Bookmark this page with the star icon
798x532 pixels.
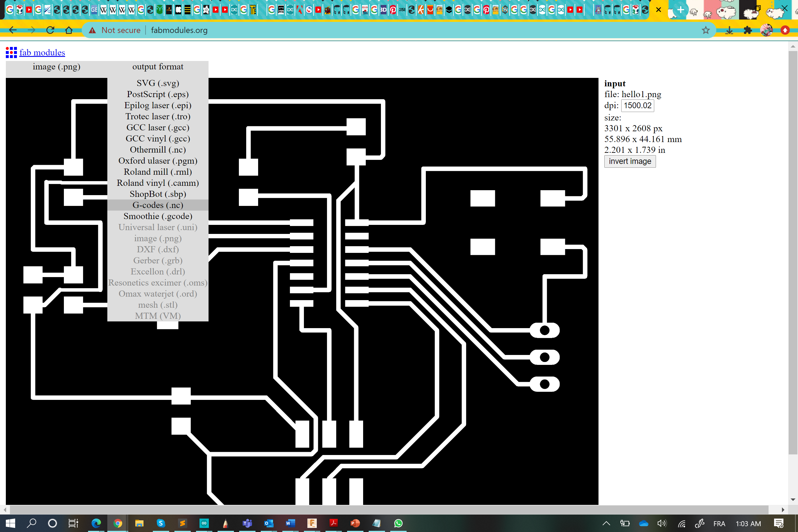click(x=706, y=30)
